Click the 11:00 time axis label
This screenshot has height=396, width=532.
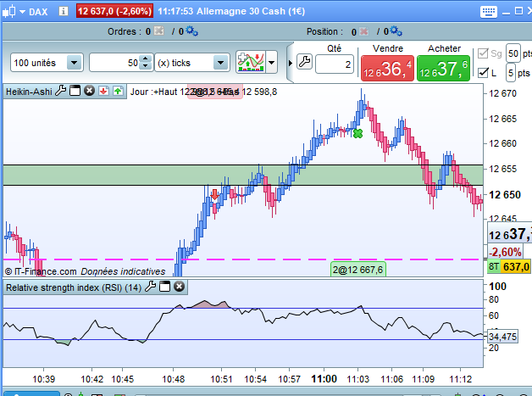click(324, 379)
